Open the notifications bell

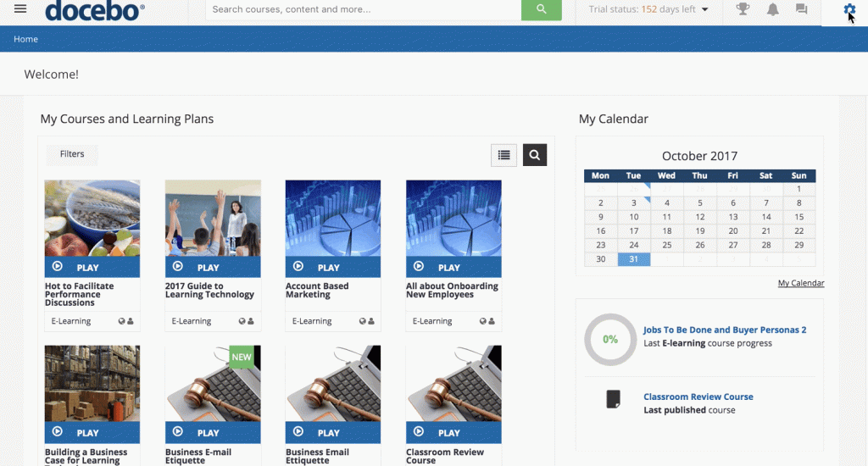[772, 9]
